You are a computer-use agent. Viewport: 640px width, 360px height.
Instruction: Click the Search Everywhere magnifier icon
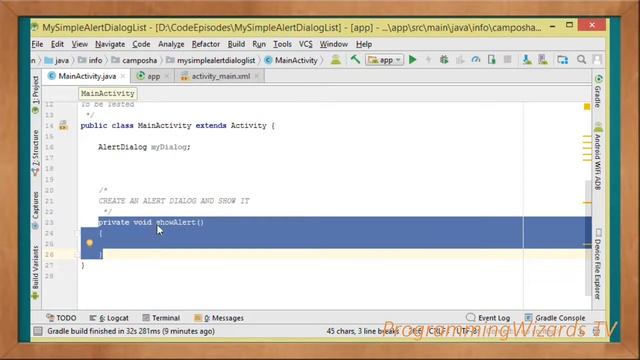pos(582,60)
